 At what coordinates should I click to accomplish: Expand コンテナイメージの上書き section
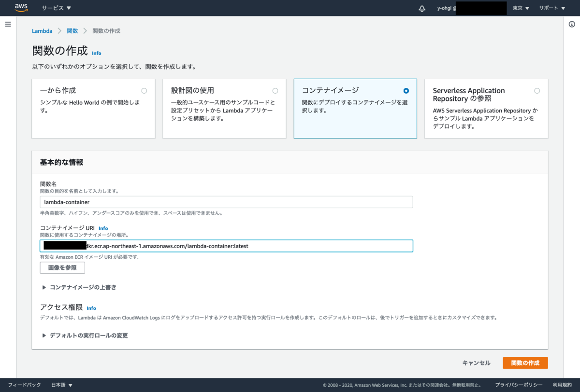tap(79, 287)
